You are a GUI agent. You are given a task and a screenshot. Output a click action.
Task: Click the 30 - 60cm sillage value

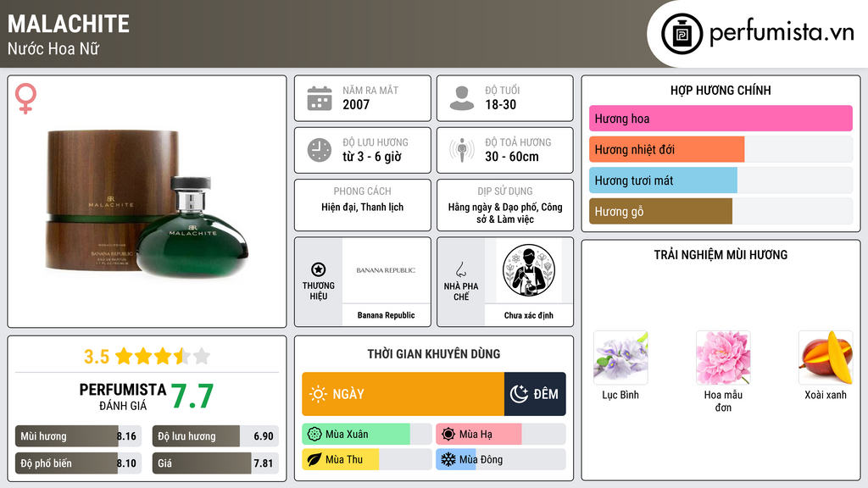click(x=511, y=157)
